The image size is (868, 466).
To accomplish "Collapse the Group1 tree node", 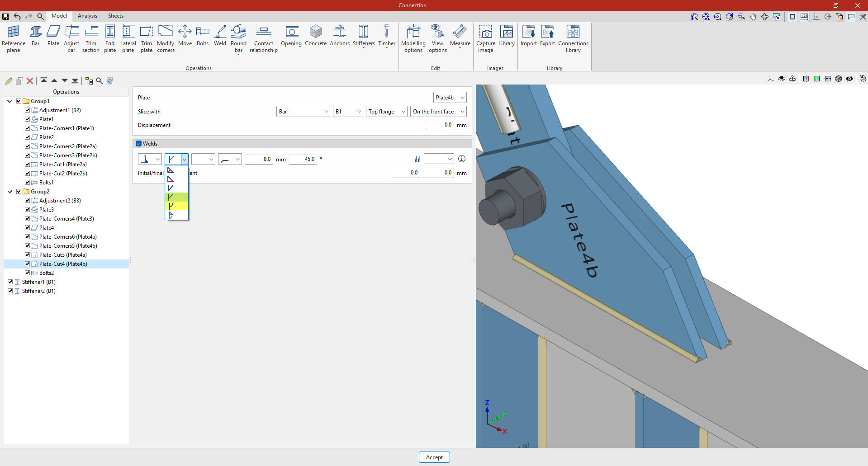I will [x=10, y=101].
